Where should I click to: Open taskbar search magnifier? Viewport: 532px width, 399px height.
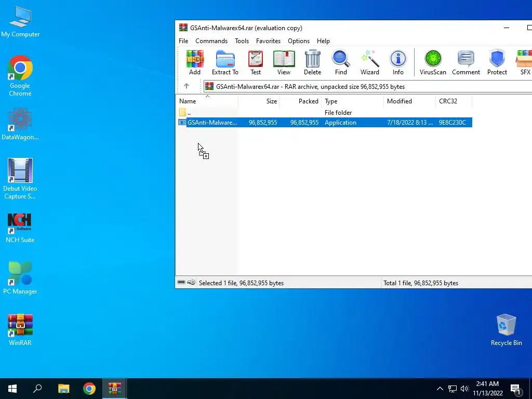[x=37, y=389]
